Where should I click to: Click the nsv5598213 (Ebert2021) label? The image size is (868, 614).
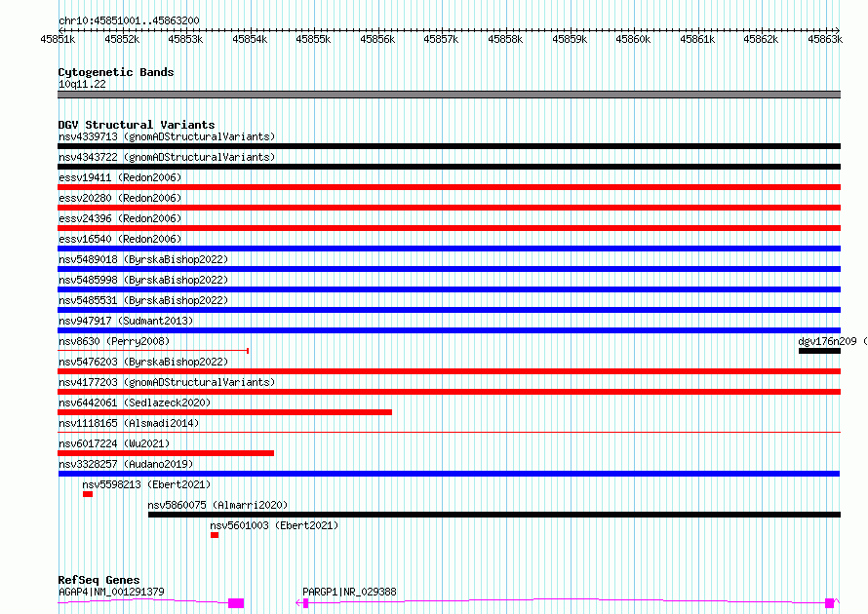click(146, 484)
